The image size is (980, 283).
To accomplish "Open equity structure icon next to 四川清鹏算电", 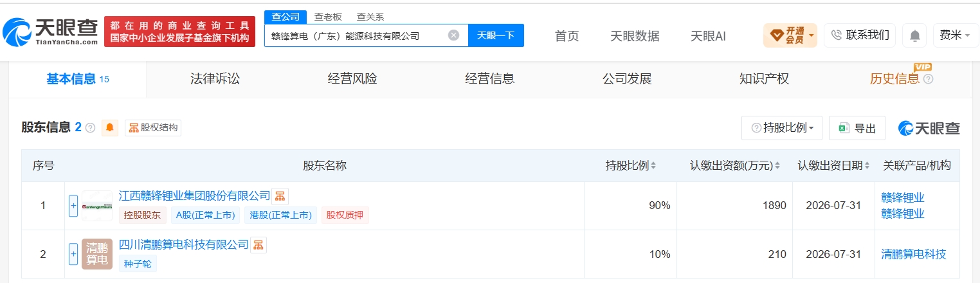I will (x=258, y=244).
